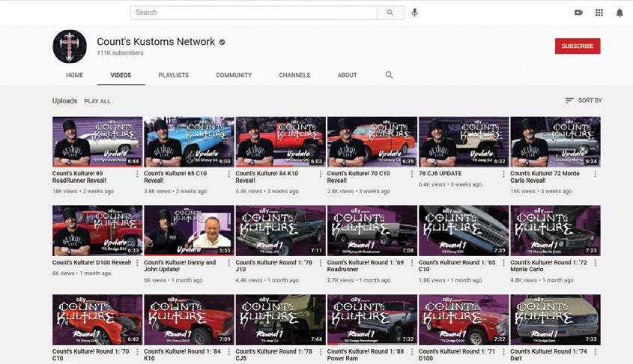This screenshot has width=633, height=364.
Task: Open Count's Kulture! D100 Reveal title
Action: (91, 262)
